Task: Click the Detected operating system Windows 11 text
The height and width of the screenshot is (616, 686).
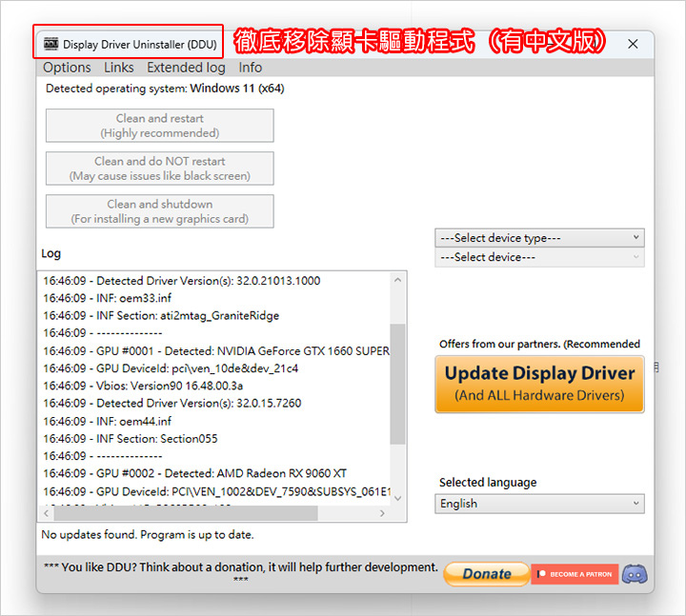Action: tap(165, 89)
